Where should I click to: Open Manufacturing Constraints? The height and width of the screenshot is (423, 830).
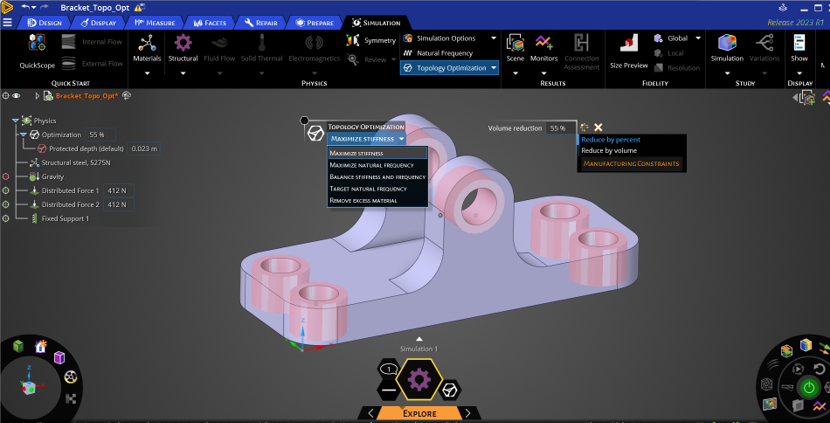point(631,164)
